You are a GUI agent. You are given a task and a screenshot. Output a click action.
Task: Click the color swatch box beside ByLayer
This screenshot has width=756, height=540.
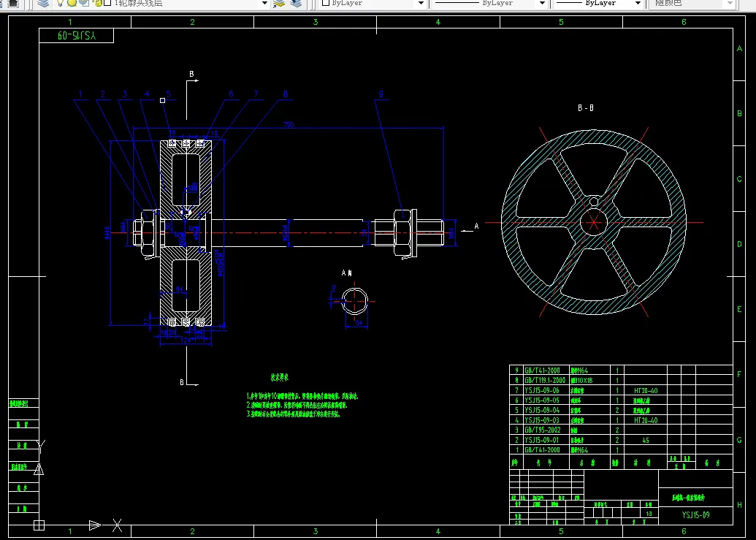(x=326, y=3)
